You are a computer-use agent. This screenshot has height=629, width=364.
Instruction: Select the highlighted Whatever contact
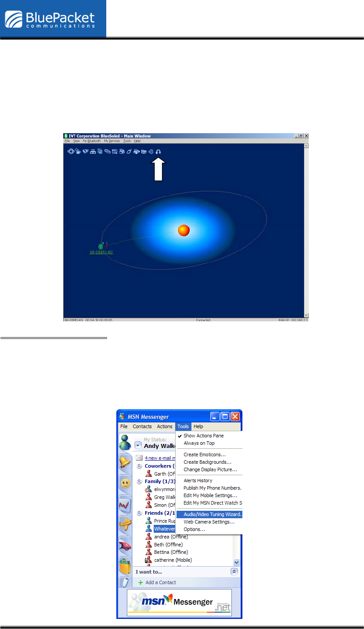tap(160, 529)
